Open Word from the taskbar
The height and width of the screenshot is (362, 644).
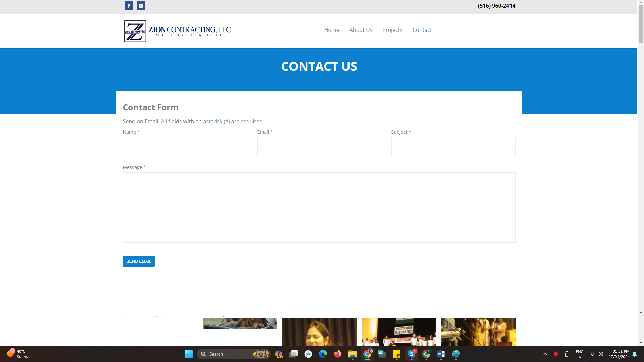coord(441,354)
